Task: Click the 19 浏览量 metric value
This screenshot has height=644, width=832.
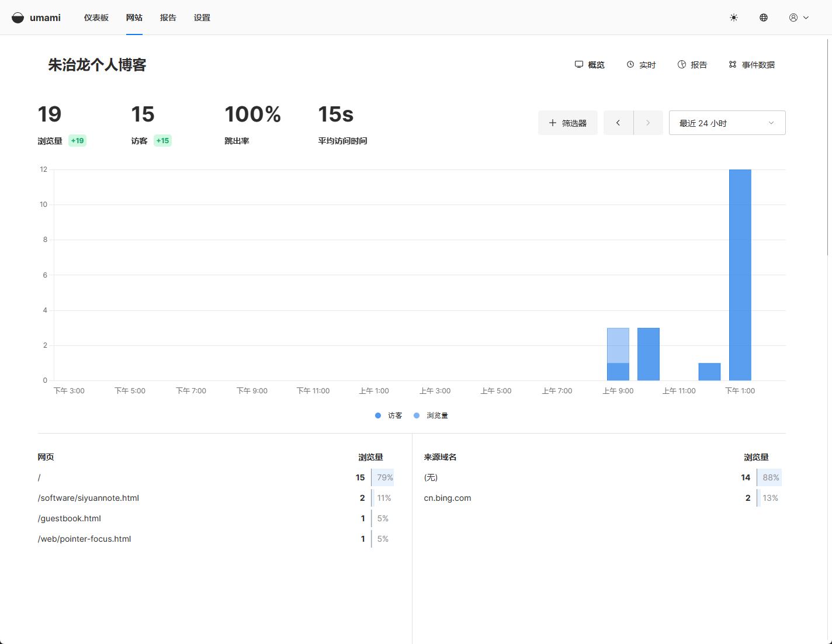Action: pos(50,114)
